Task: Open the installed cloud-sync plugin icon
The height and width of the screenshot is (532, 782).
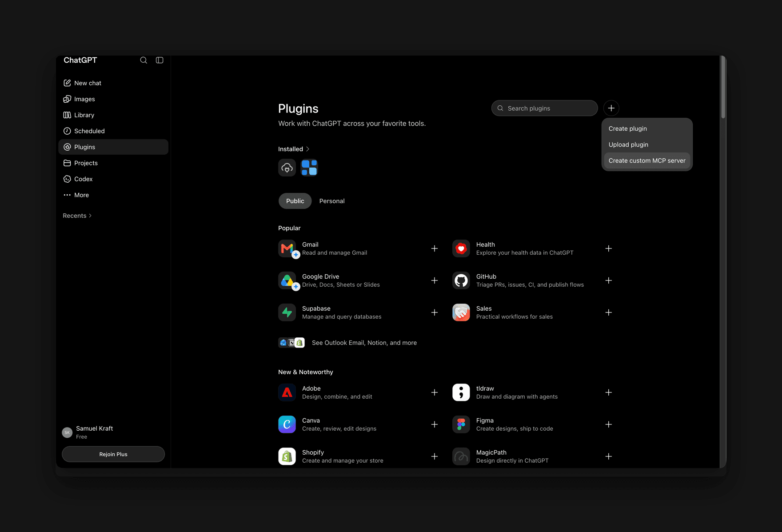Action: tap(287, 168)
